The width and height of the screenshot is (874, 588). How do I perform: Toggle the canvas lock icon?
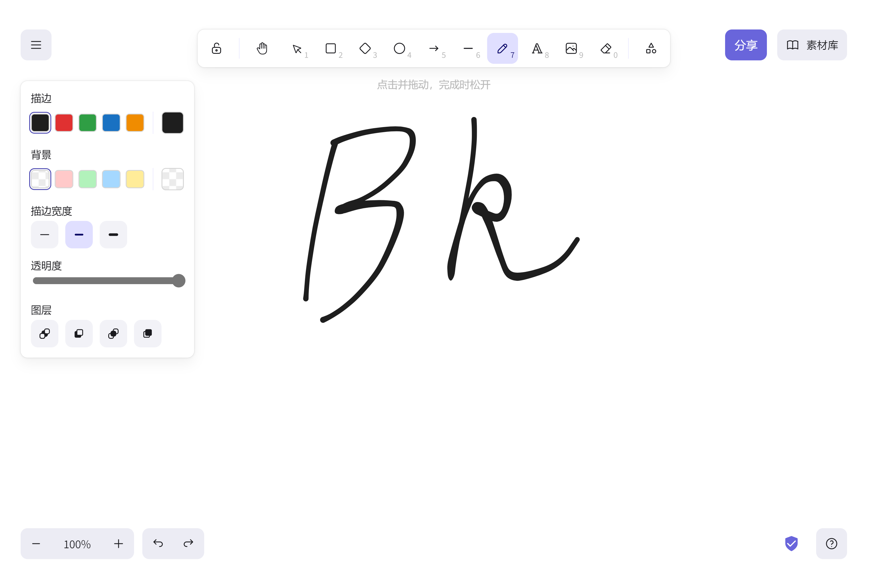216,48
